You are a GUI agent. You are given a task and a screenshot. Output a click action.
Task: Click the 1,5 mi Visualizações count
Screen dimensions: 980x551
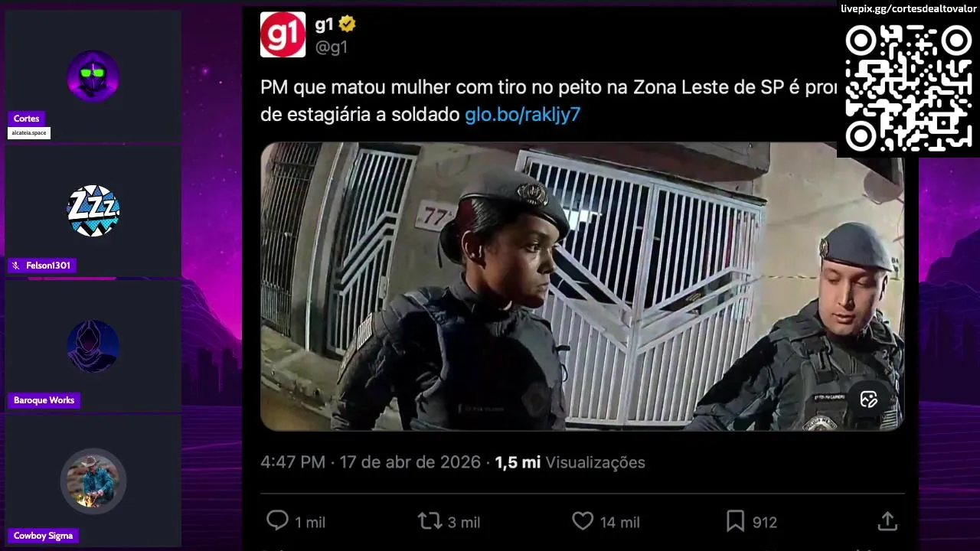[x=570, y=462]
